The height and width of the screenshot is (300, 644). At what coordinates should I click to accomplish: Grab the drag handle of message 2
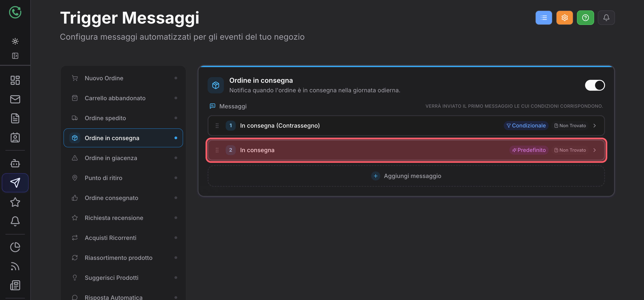point(217,150)
